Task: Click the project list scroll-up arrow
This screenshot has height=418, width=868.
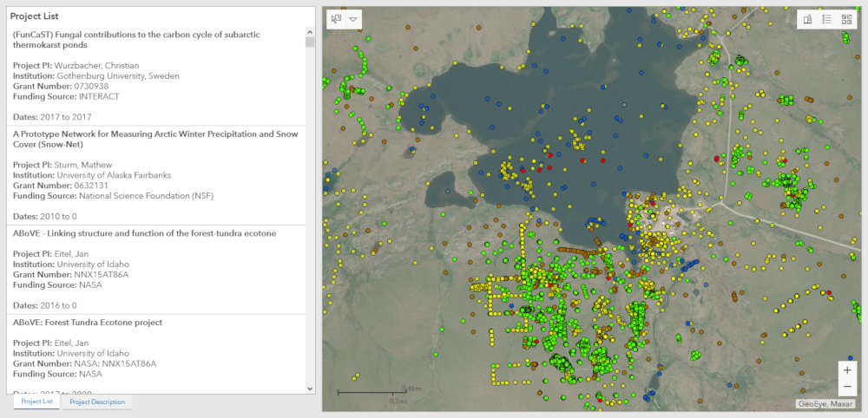Action: tap(310, 32)
